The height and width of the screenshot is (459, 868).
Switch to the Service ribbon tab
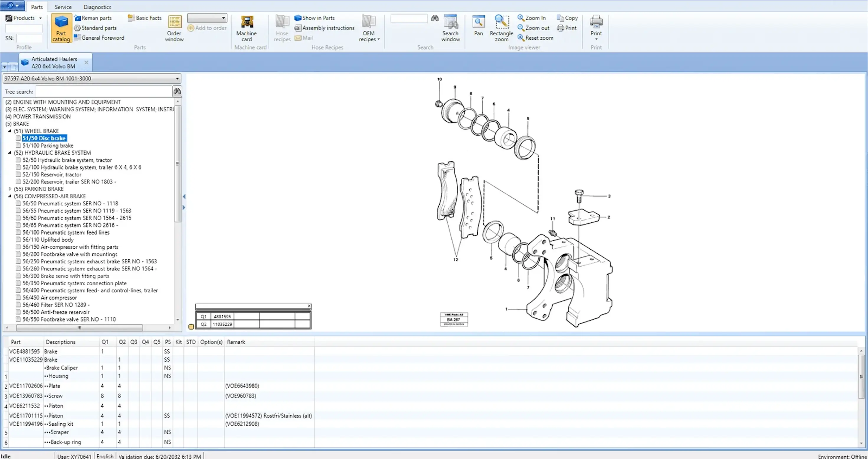[63, 7]
